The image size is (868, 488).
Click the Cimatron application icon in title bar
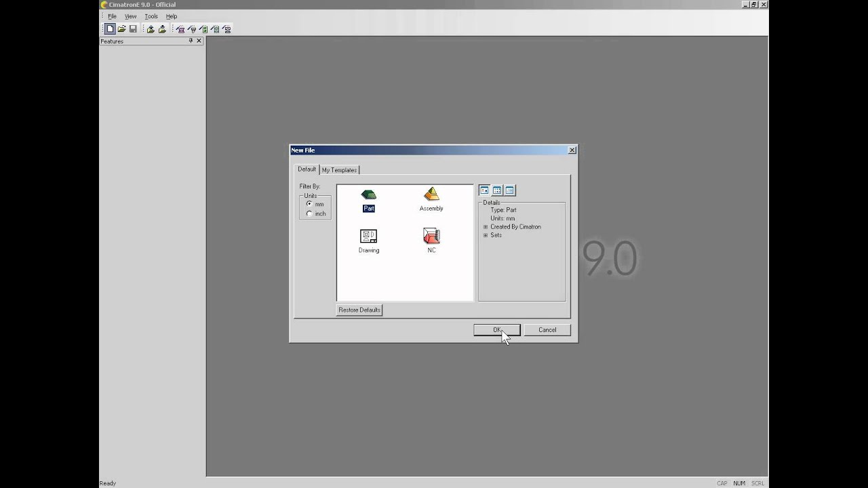click(x=104, y=5)
